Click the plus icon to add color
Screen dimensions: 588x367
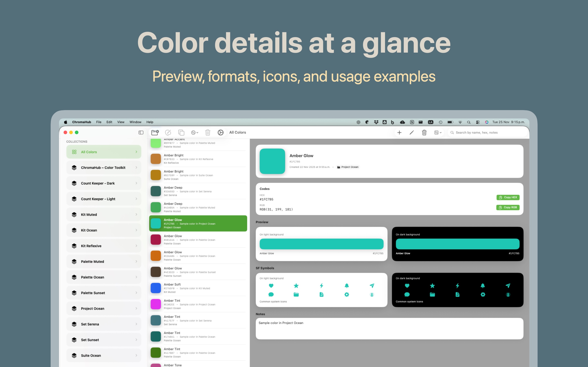coord(399,133)
